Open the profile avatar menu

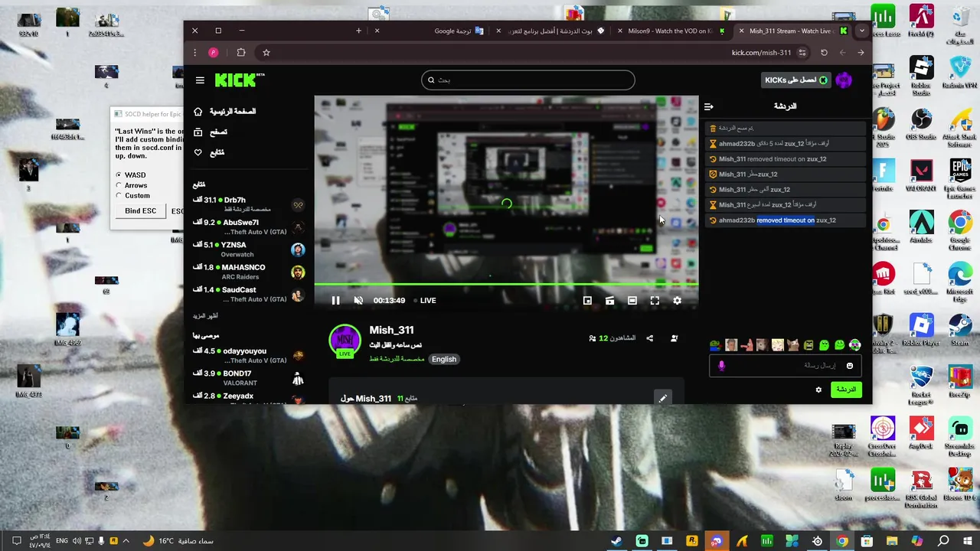pos(844,80)
